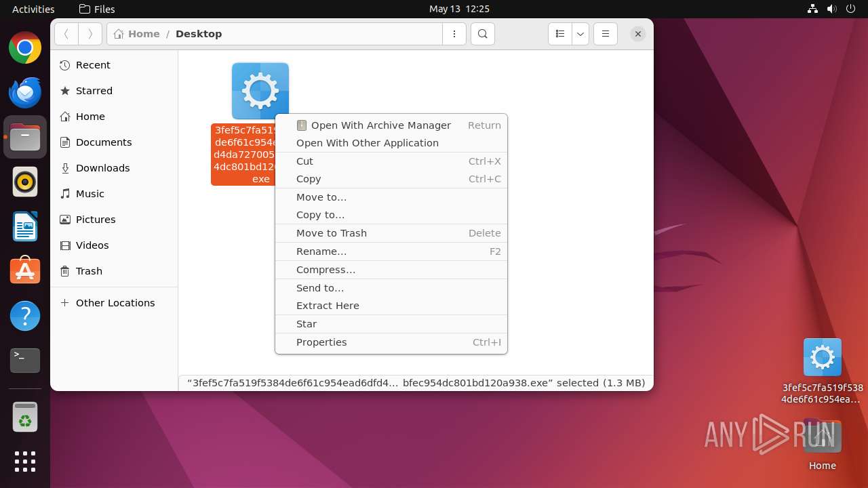Click the Files app icon in dock

click(25, 138)
